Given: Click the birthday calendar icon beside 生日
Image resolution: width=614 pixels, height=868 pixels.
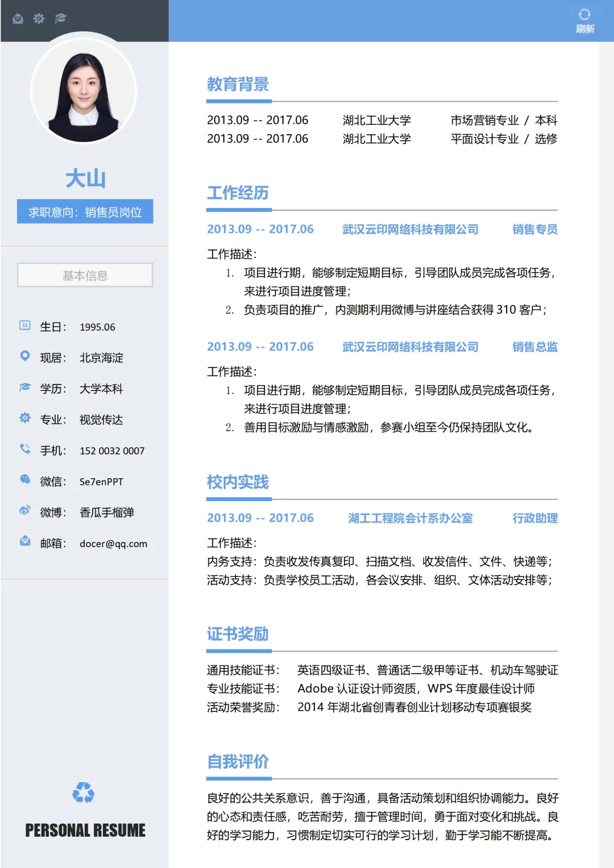Looking at the screenshot, I should pyautogui.click(x=24, y=325).
